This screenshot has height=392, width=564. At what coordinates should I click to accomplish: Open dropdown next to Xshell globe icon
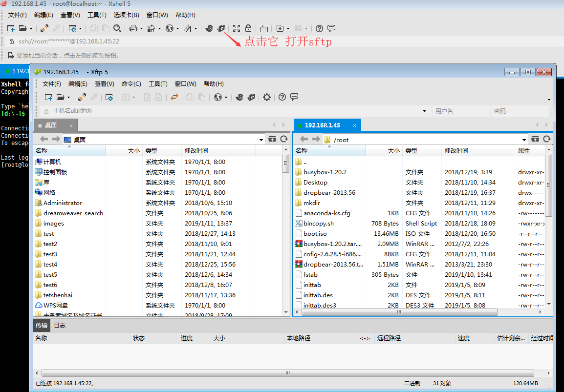point(177,29)
